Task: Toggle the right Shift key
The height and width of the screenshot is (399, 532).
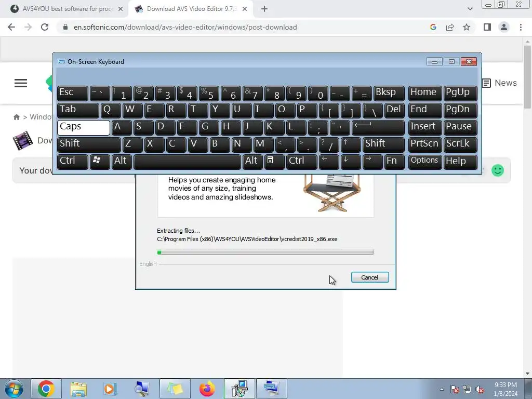Action: pyautogui.click(x=383, y=144)
